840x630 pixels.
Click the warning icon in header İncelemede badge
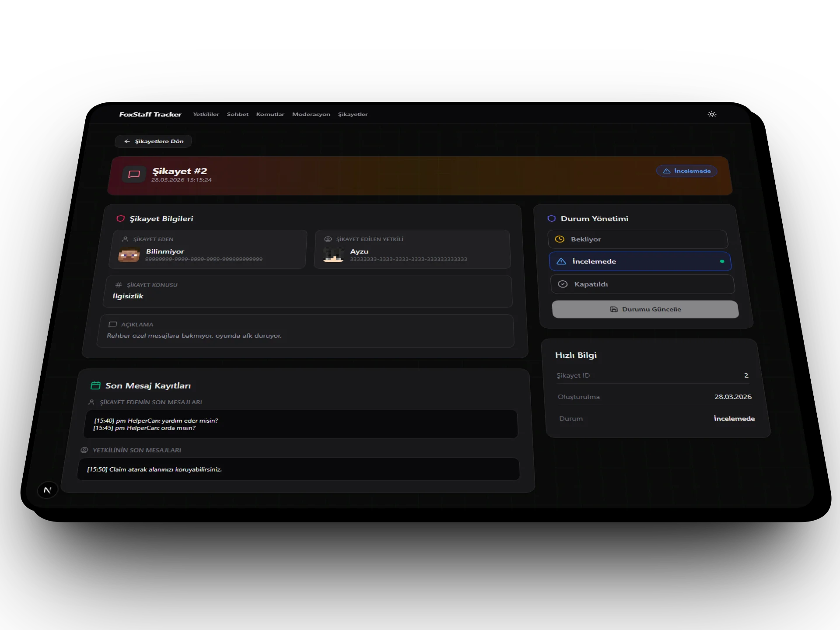point(667,171)
